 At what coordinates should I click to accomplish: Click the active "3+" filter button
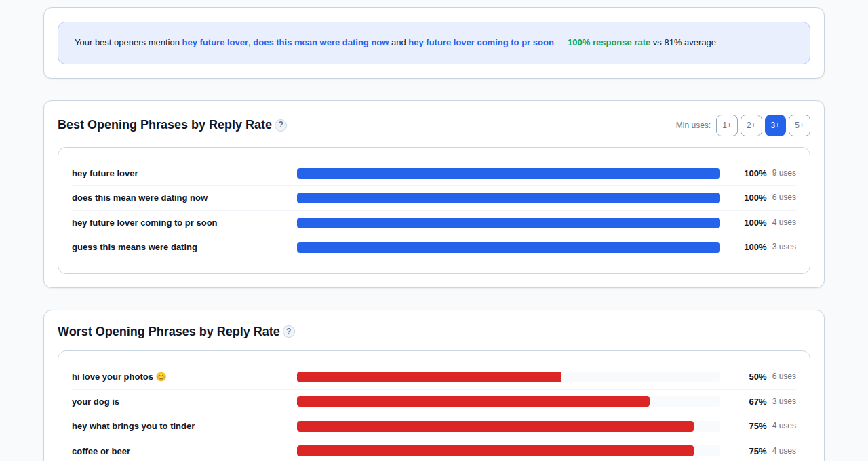775,125
